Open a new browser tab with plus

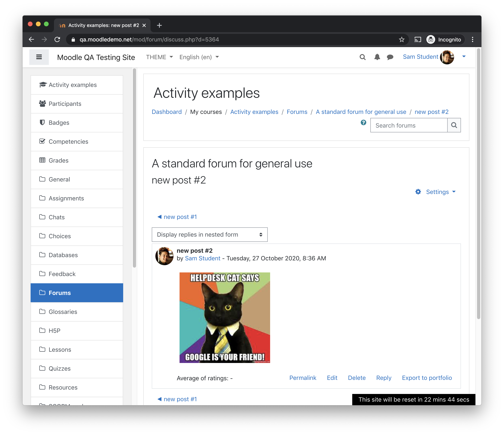(159, 25)
